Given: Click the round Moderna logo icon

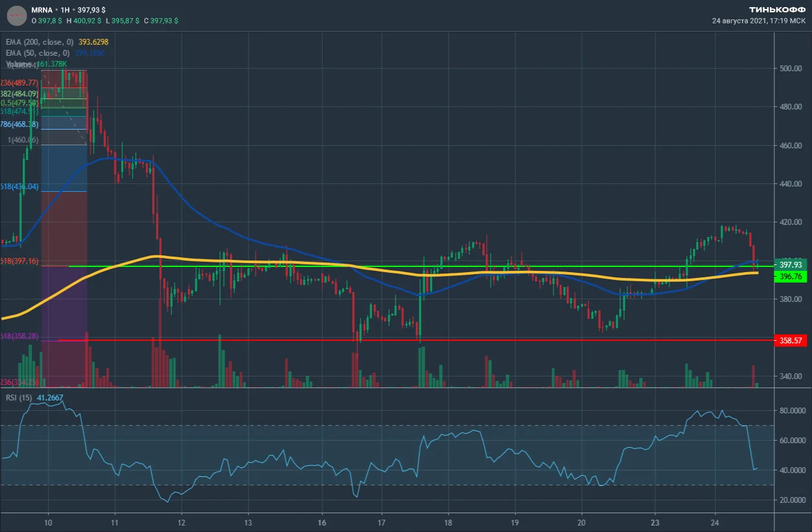Looking at the screenshot, I should pos(16,15).
